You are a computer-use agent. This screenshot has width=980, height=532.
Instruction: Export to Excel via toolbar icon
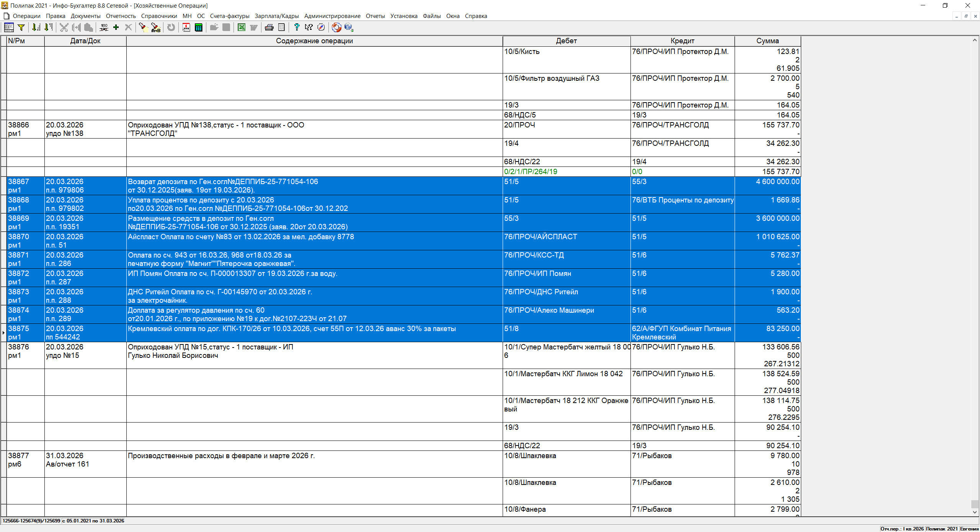(x=242, y=27)
